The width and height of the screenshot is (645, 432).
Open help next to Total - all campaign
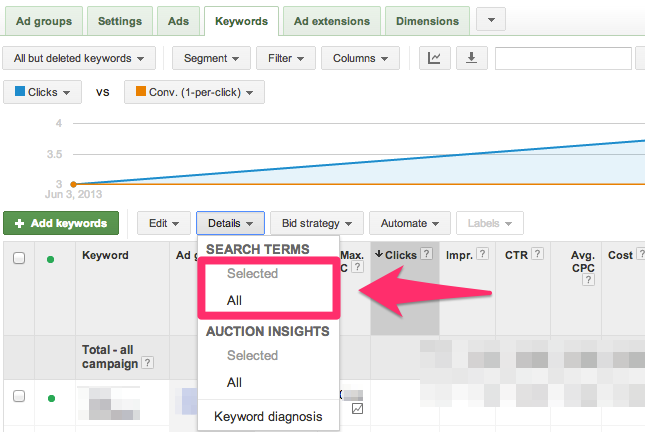(147, 362)
